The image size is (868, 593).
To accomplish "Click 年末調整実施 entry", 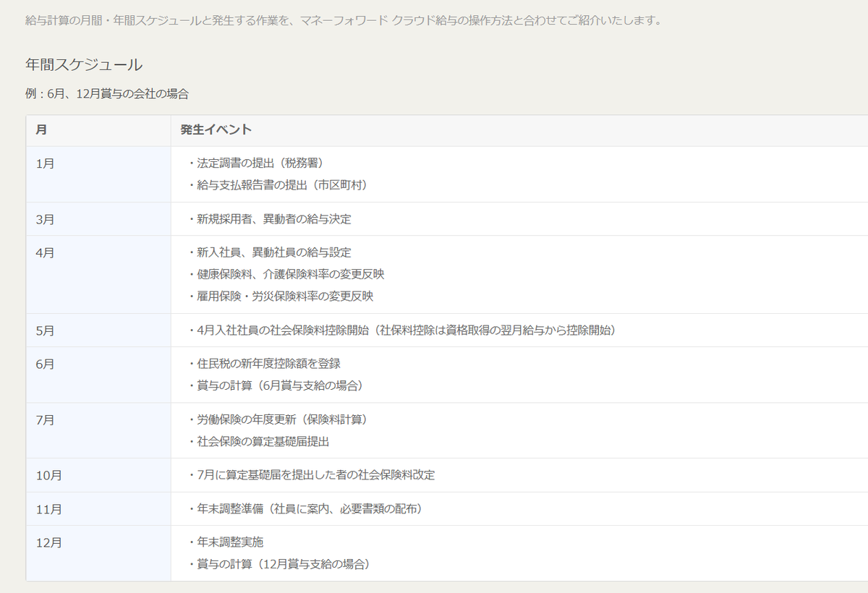I will point(226,542).
